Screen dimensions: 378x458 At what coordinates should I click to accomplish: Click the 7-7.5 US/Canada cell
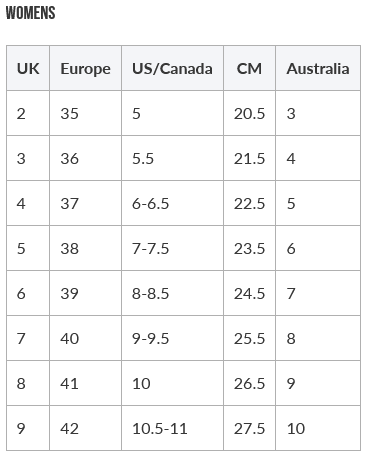point(172,248)
